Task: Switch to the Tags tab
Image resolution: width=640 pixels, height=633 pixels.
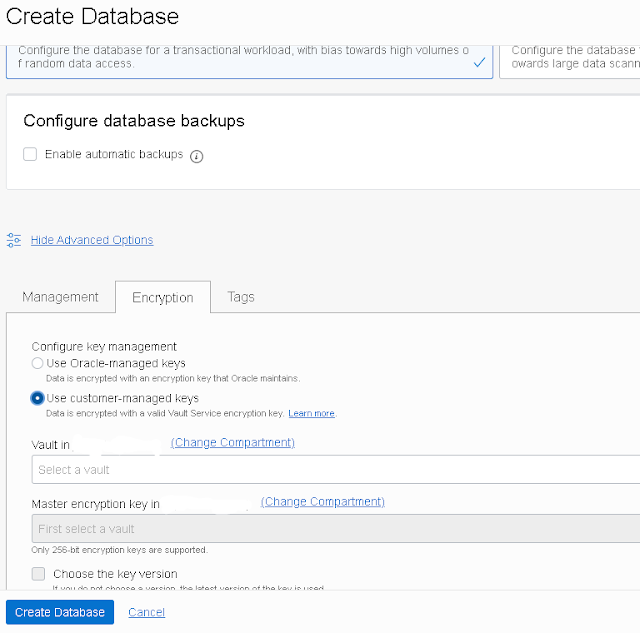Action: click(x=241, y=297)
